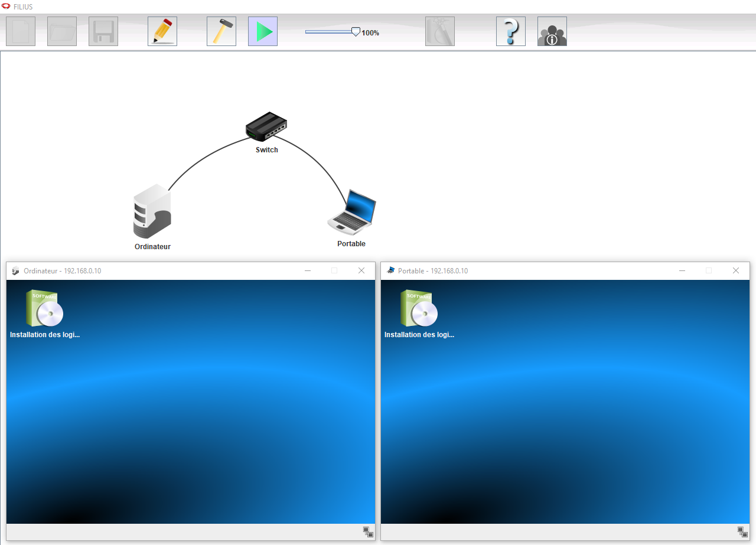Click the blank page new project icon
The image size is (756, 545).
point(21,31)
